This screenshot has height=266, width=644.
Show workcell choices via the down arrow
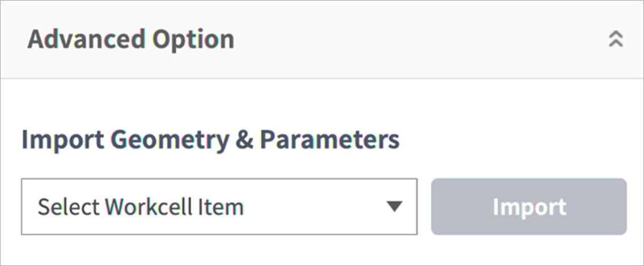393,206
